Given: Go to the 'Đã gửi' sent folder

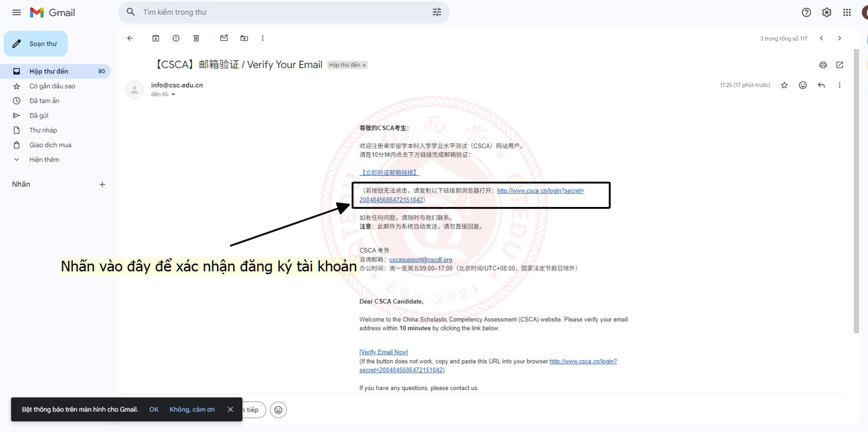Looking at the screenshot, I should (x=39, y=115).
